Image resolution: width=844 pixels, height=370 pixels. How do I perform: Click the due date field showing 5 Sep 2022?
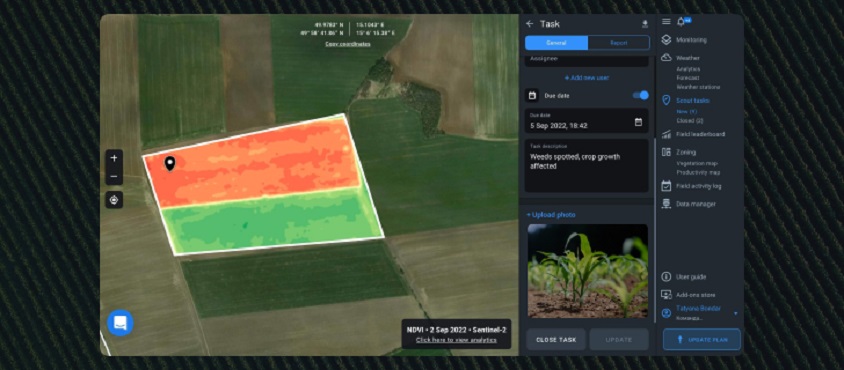point(587,121)
